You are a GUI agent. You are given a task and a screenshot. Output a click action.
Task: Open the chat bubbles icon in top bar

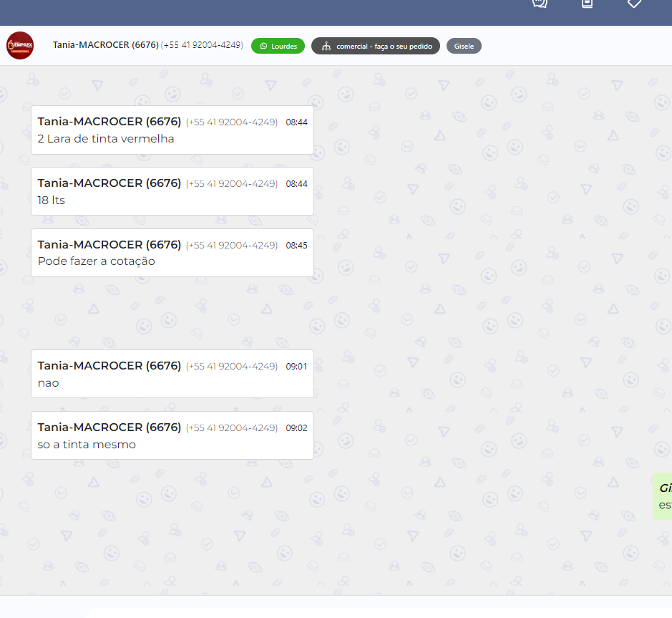point(540,4)
